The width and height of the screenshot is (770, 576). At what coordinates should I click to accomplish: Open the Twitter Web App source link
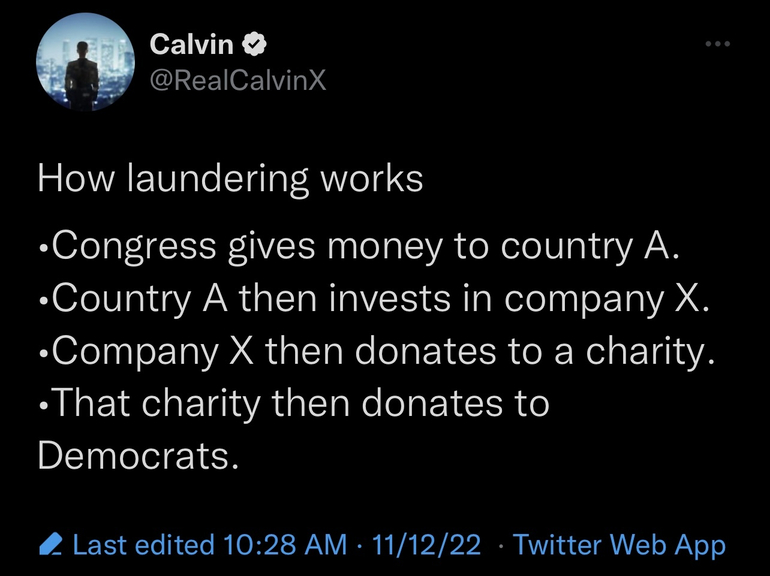(x=618, y=545)
